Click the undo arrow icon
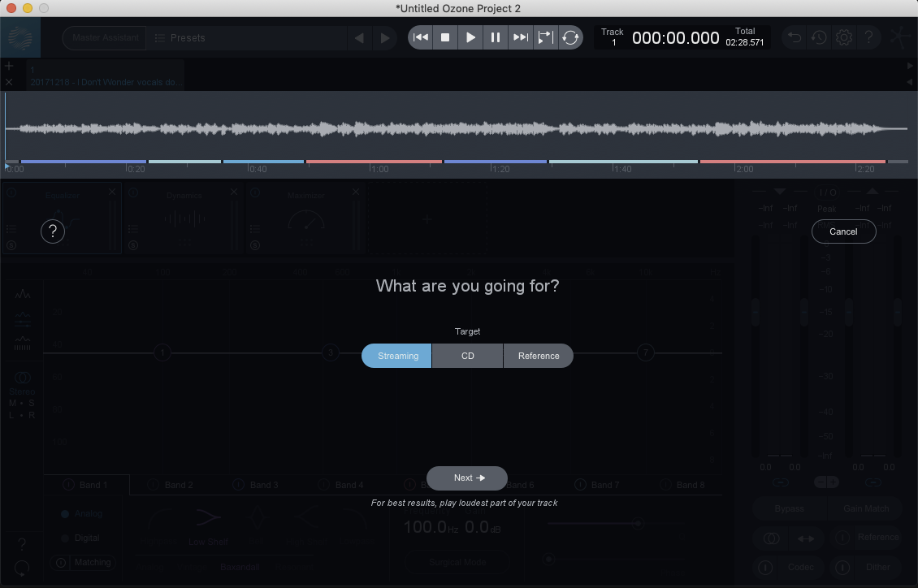The image size is (918, 588). click(x=794, y=37)
